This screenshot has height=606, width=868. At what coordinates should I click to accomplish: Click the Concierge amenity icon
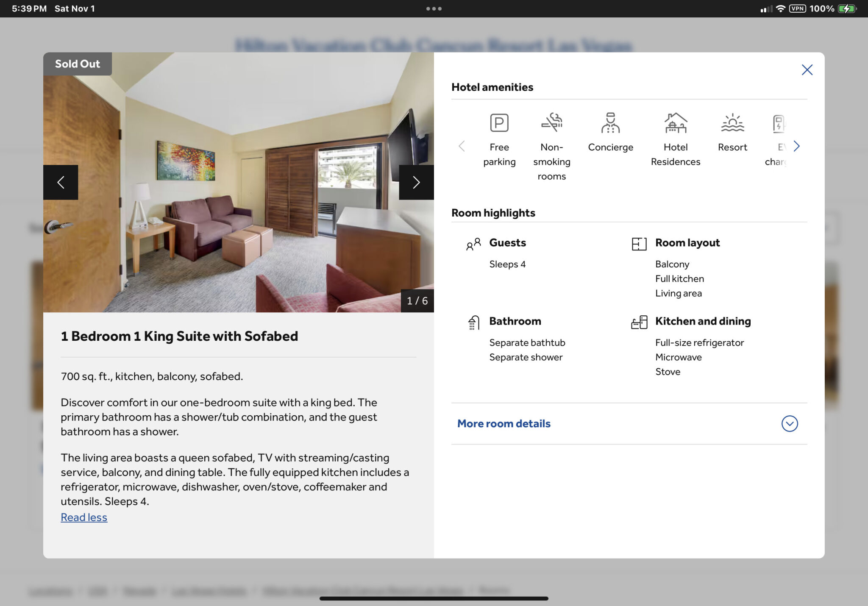point(610,123)
